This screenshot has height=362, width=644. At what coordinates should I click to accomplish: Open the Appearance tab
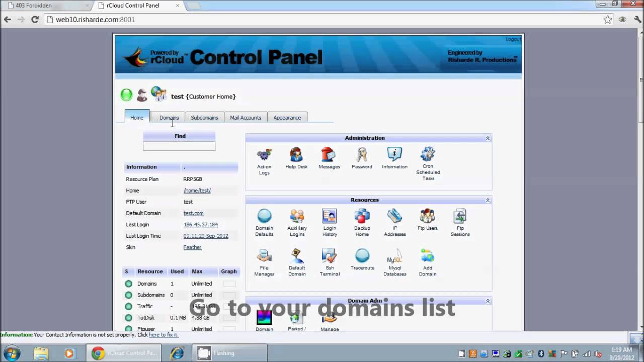click(x=287, y=118)
